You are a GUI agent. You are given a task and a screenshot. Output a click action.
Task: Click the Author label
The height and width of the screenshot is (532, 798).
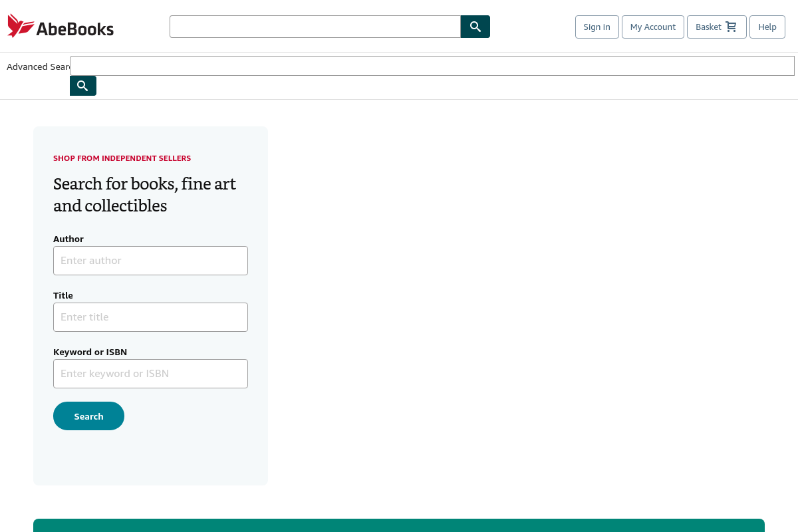(68, 239)
